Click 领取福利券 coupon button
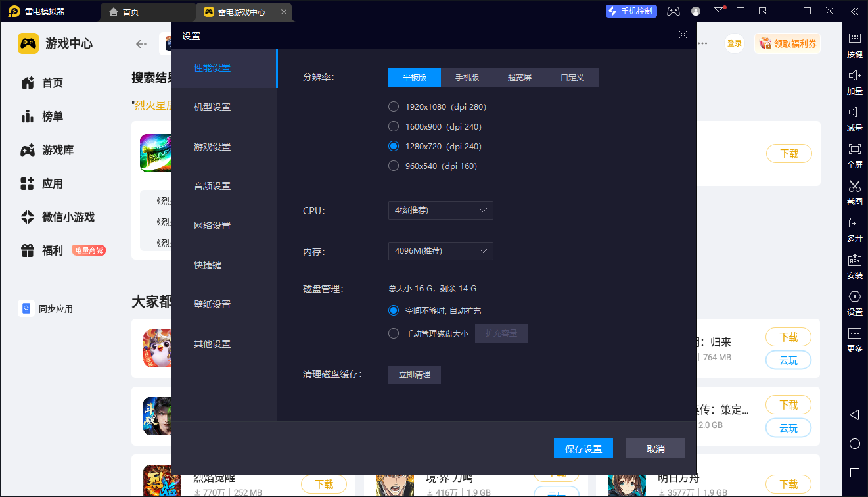 pyautogui.click(x=787, y=43)
